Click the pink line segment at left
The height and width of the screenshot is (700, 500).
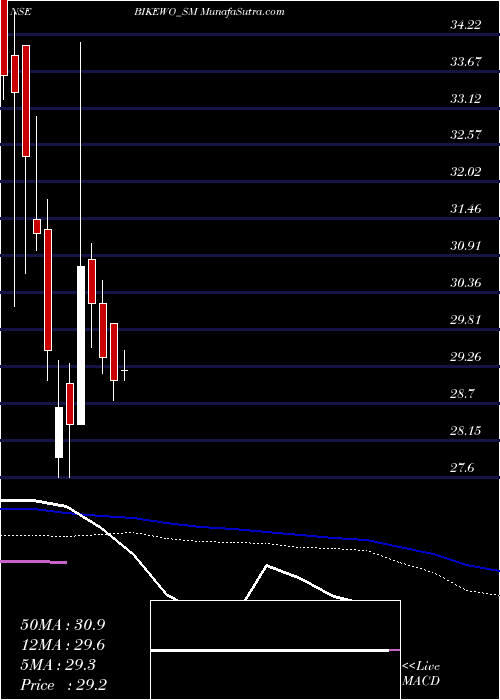point(33,562)
